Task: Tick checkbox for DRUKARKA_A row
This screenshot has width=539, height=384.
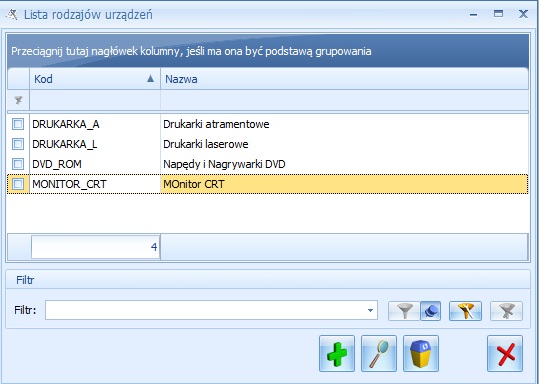Action: pyautogui.click(x=18, y=124)
